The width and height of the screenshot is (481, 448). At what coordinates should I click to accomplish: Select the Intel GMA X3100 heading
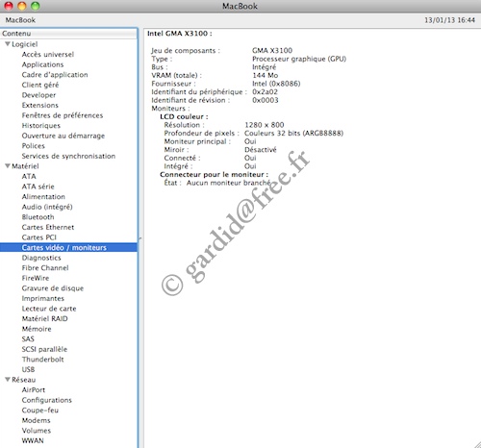180,34
